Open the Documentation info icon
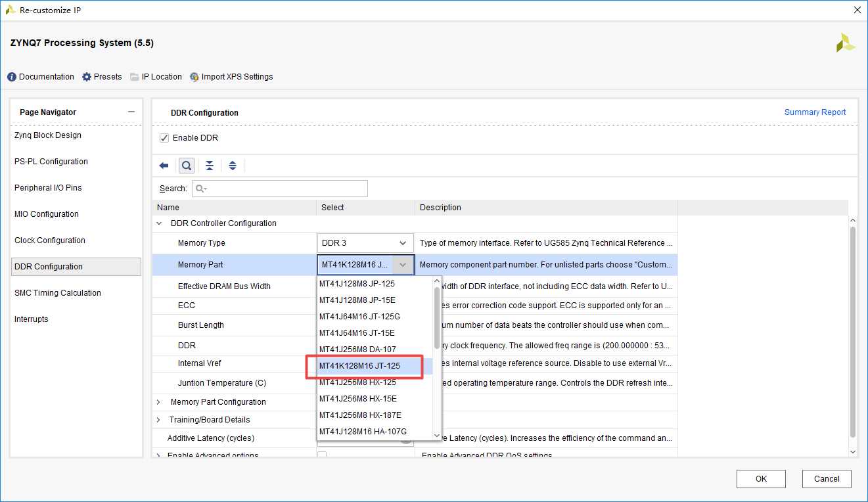The width and height of the screenshot is (868, 502). click(12, 77)
